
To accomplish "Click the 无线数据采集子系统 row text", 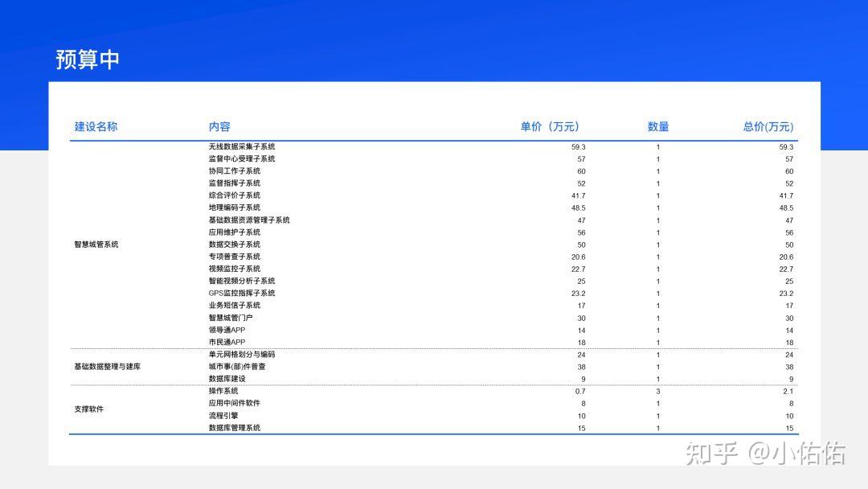I will (x=242, y=146).
